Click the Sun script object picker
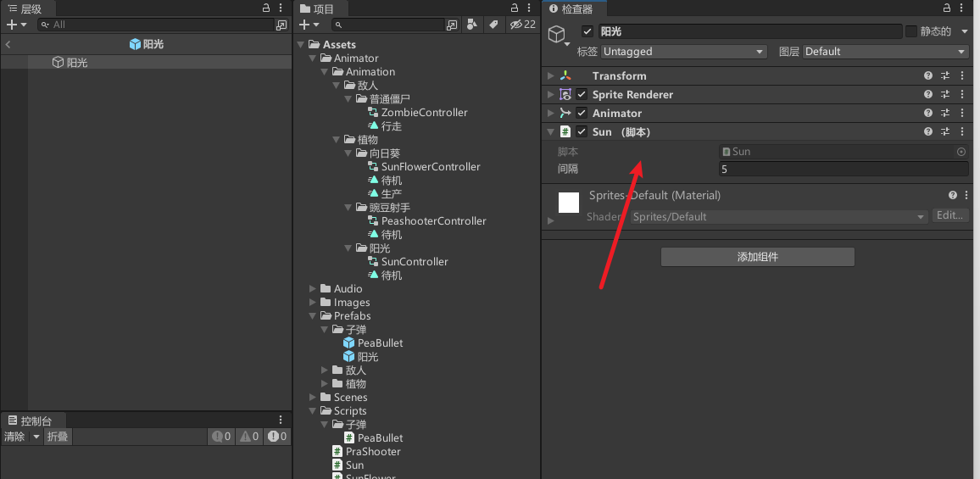Screen dimensions: 980x479 [961, 152]
